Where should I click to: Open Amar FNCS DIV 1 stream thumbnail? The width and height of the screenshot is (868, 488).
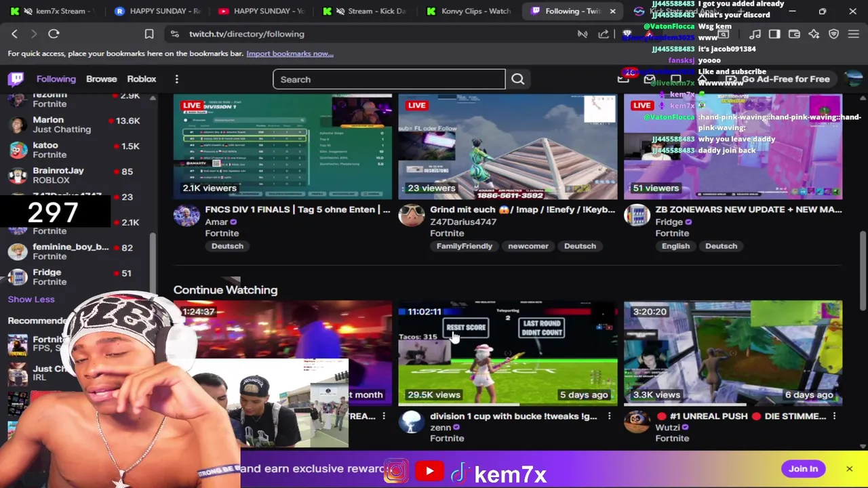tap(283, 147)
